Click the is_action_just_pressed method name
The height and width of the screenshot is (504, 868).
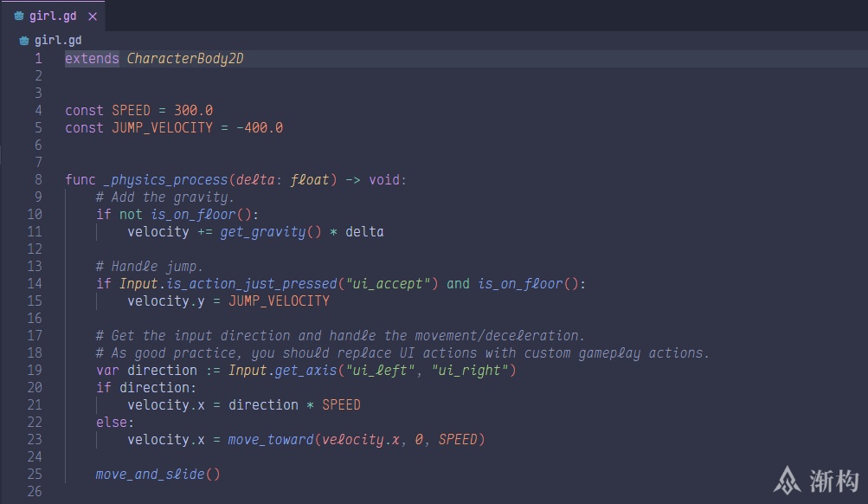coord(251,284)
